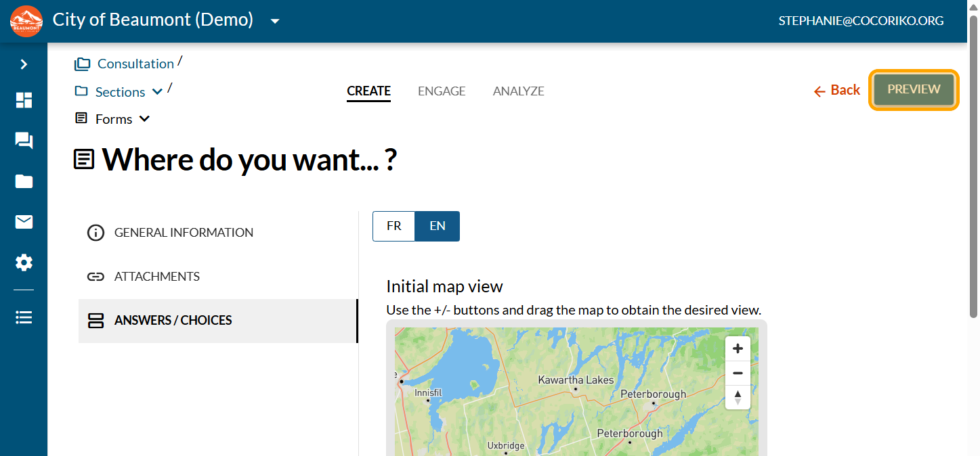Switch to the ANALYZE tab

coord(518,91)
